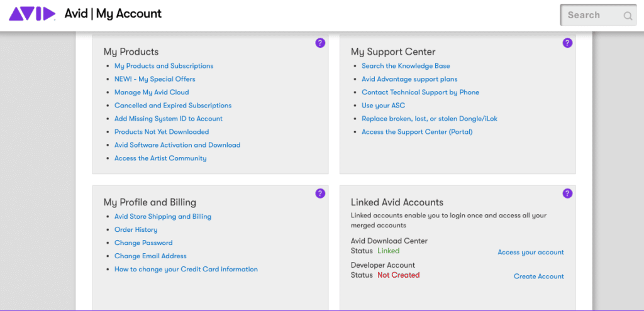The image size is (644, 311).
Task: Click Create Account for Developer Account
Action: (x=539, y=276)
